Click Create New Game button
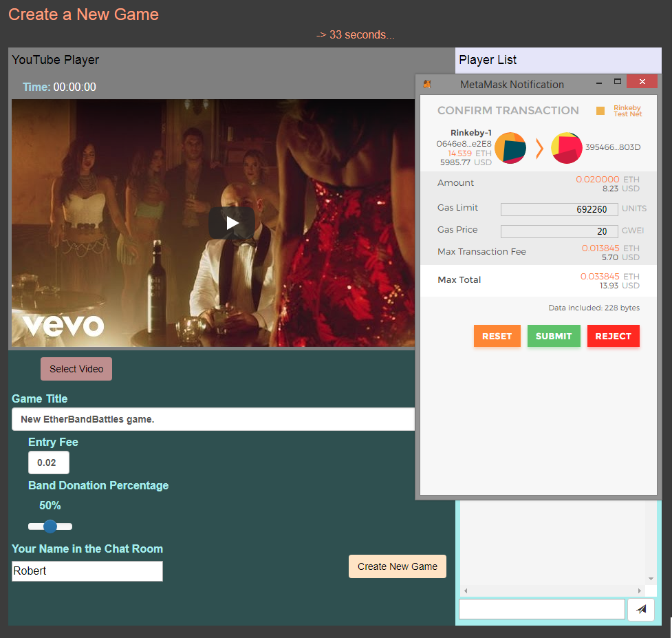 (x=398, y=566)
